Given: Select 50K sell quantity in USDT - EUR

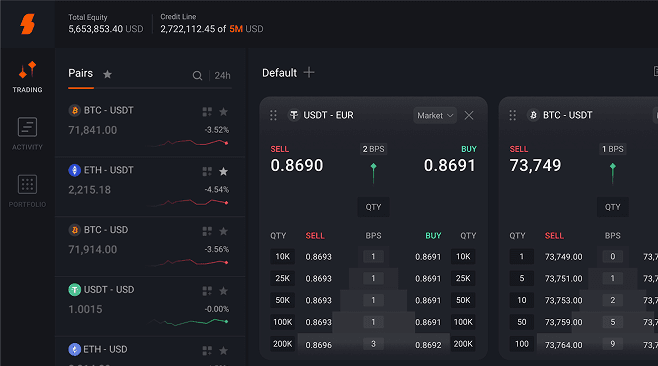Looking at the screenshot, I should tap(282, 300).
